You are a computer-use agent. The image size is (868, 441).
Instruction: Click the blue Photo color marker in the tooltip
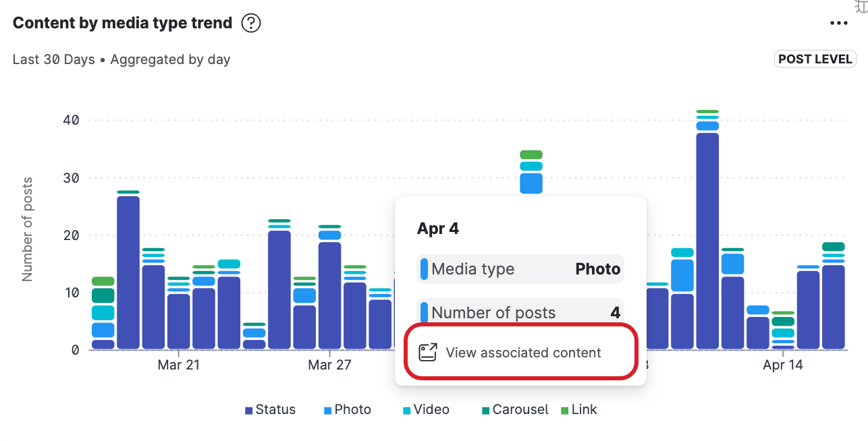[x=425, y=268]
